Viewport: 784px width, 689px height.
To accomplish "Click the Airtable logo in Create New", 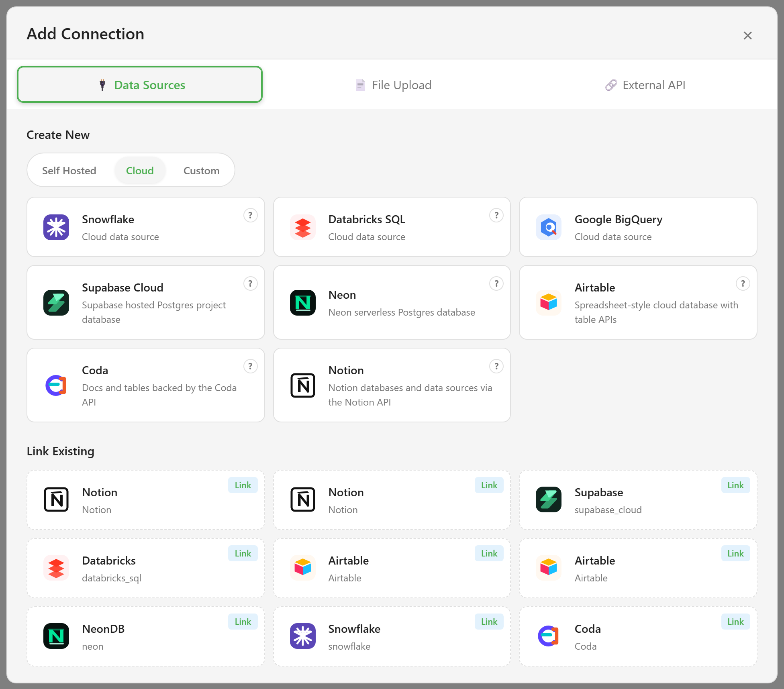I will [549, 303].
